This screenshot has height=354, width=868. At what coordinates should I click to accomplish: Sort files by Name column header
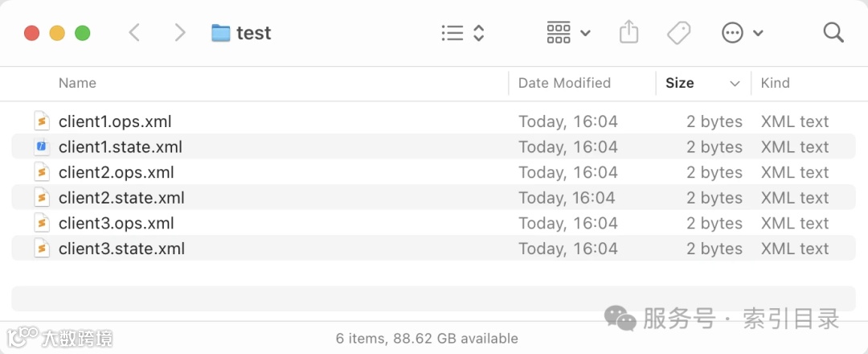pyautogui.click(x=77, y=83)
